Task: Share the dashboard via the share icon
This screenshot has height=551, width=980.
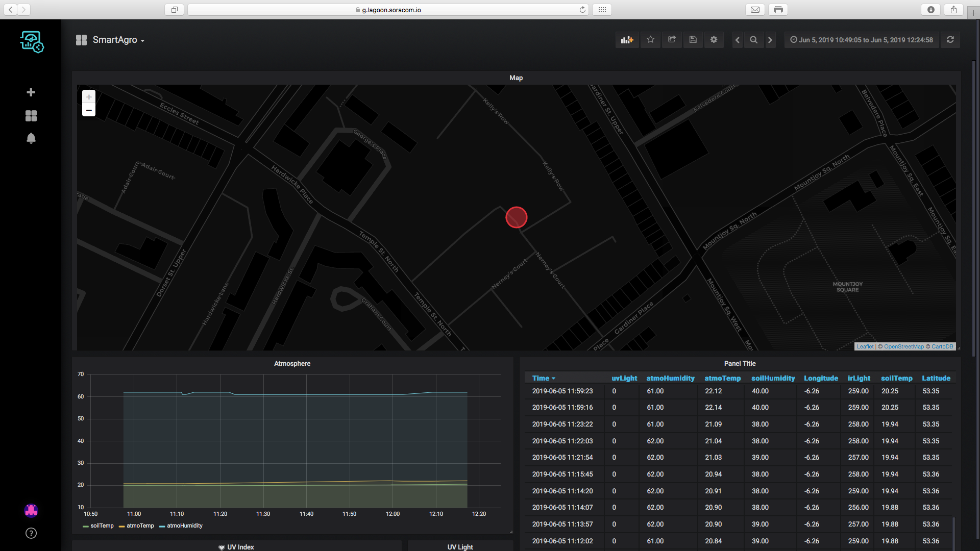Action: pyautogui.click(x=672, y=40)
